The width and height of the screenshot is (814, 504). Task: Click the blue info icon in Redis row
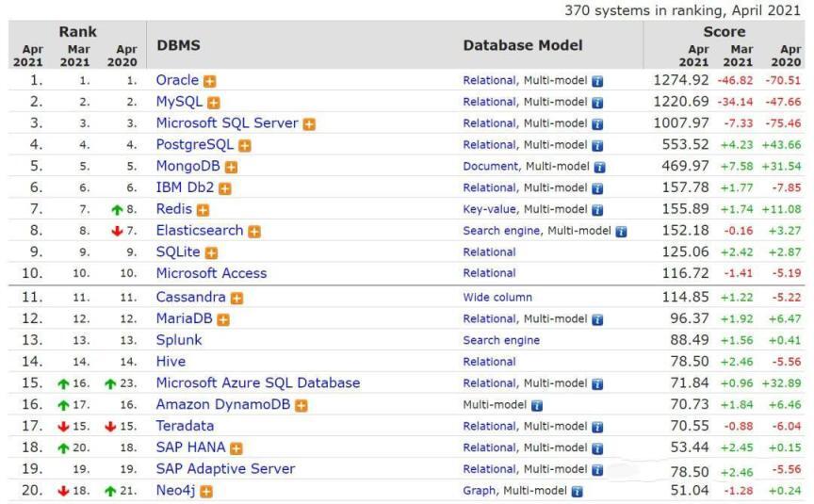tap(597, 210)
